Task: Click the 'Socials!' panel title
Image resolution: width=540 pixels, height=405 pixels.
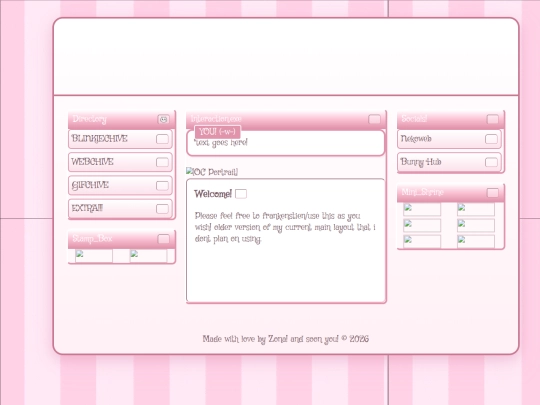Action: pyautogui.click(x=414, y=119)
